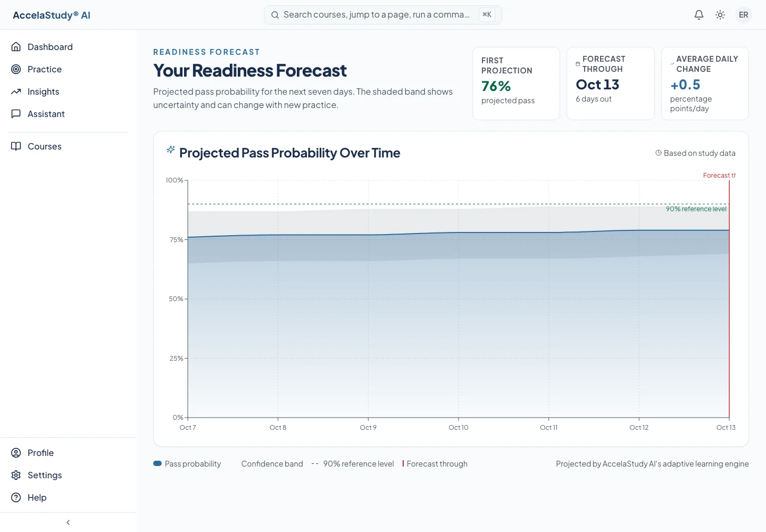This screenshot has height=532, width=766.
Task: Go to Dashboard in sidebar
Action: (x=68, y=47)
